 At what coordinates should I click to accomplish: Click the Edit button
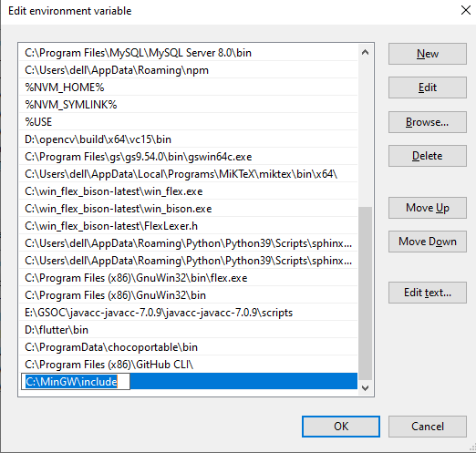coord(428,88)
